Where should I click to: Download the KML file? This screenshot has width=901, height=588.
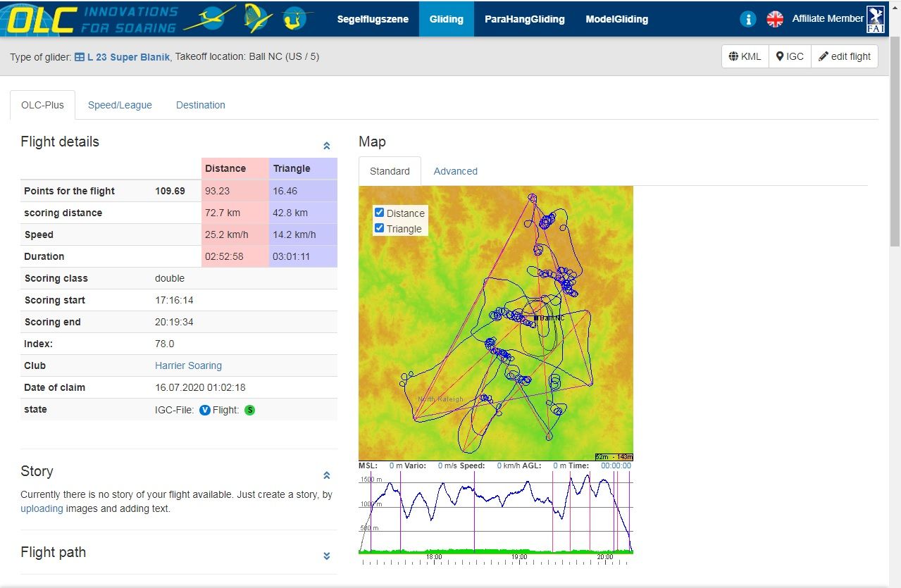745,56
